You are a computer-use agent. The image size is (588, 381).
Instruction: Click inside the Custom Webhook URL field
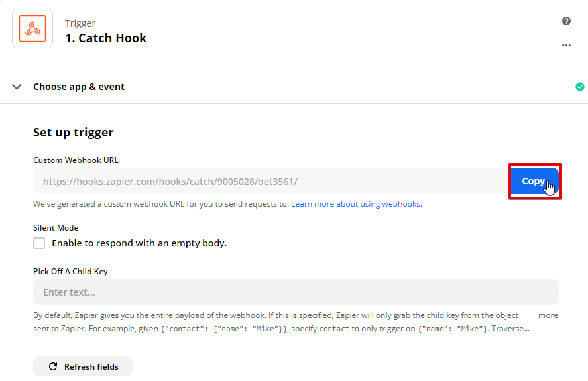270,181
